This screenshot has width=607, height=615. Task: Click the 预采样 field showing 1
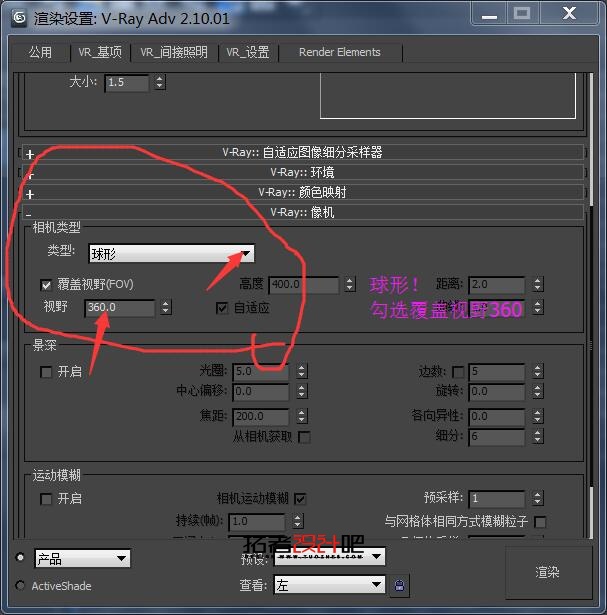496,499
